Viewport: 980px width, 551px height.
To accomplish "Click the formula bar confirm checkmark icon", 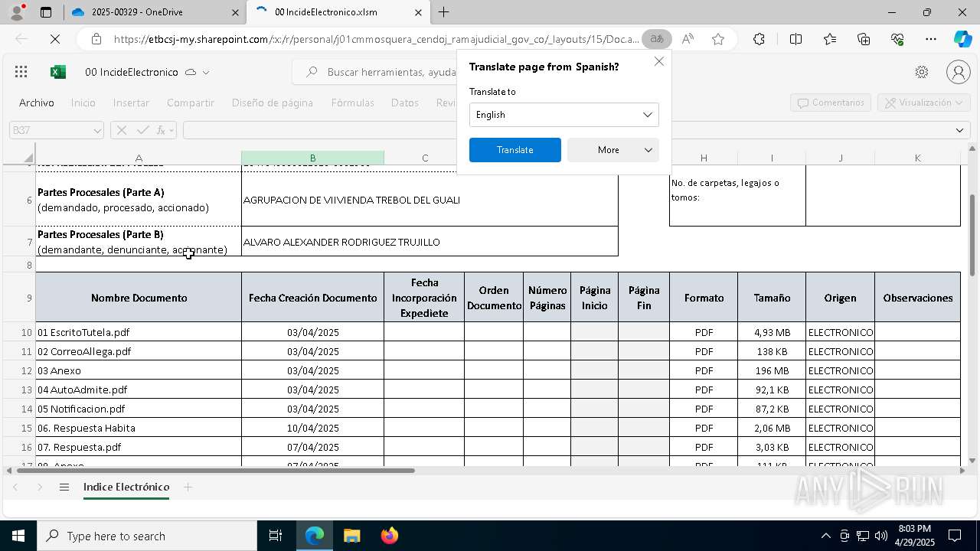I will tap(142, 130).
